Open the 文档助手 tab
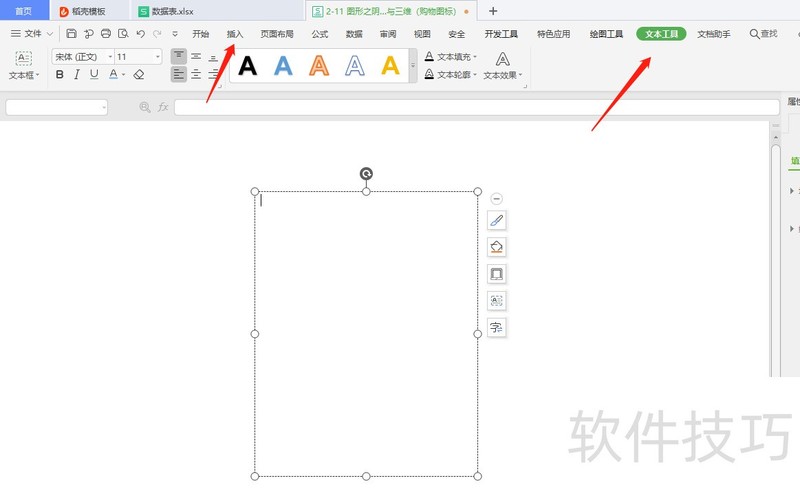This screenshot has height=496, width=800. click(714, 34)
